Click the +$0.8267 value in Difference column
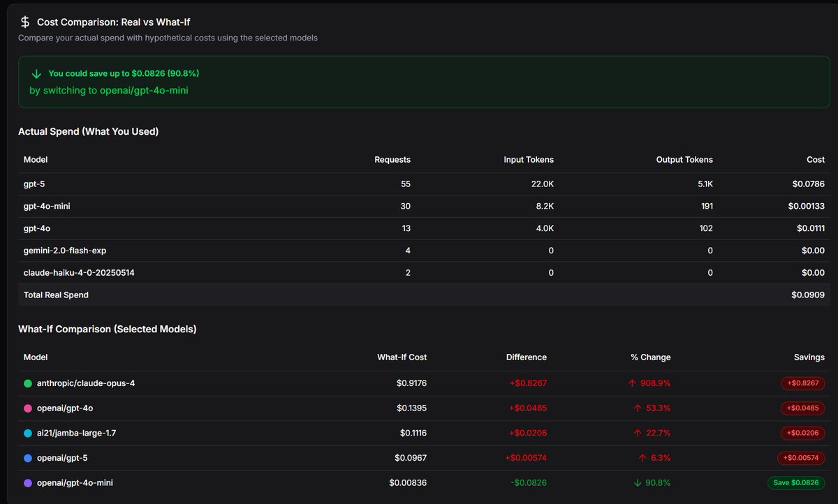The image size is (838, 504). point(527,383)
